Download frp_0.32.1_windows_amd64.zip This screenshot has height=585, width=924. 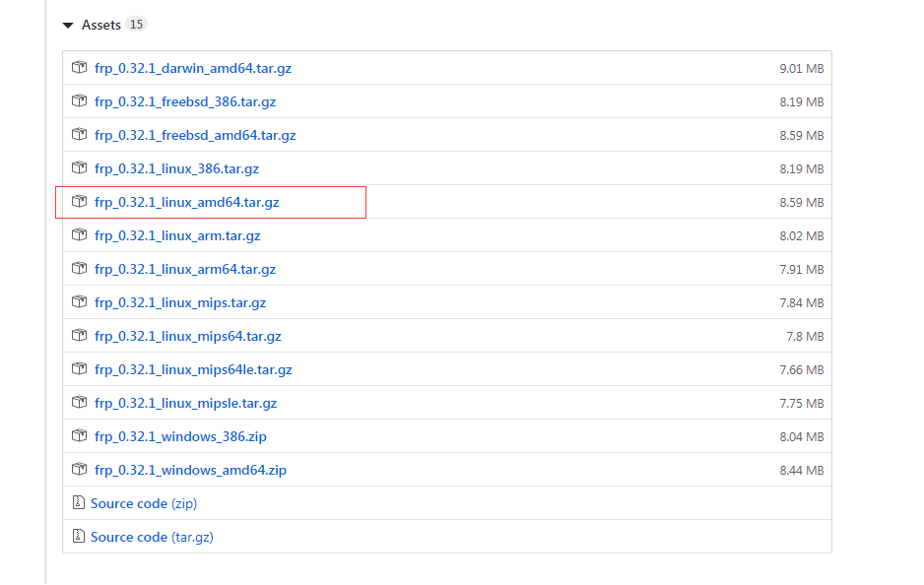190,470
